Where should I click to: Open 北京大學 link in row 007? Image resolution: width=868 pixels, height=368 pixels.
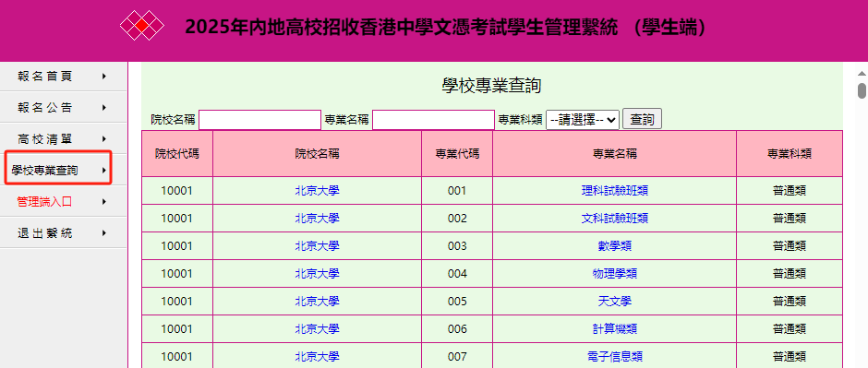[x=318, y=356]
